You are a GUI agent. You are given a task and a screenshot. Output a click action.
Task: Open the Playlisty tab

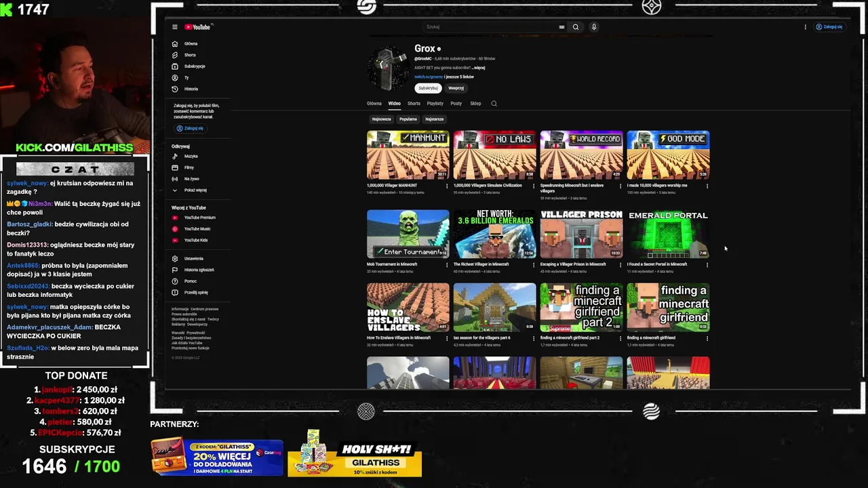pos(435,104)
